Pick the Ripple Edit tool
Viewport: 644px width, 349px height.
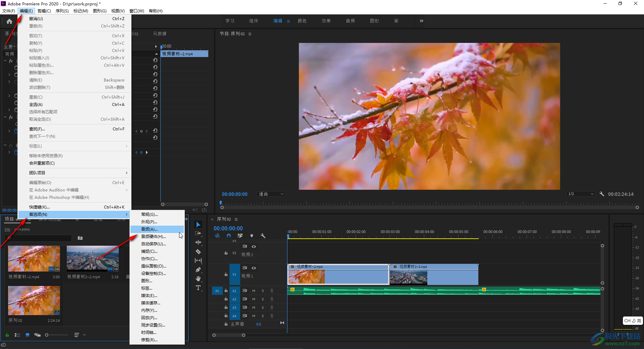198,242
